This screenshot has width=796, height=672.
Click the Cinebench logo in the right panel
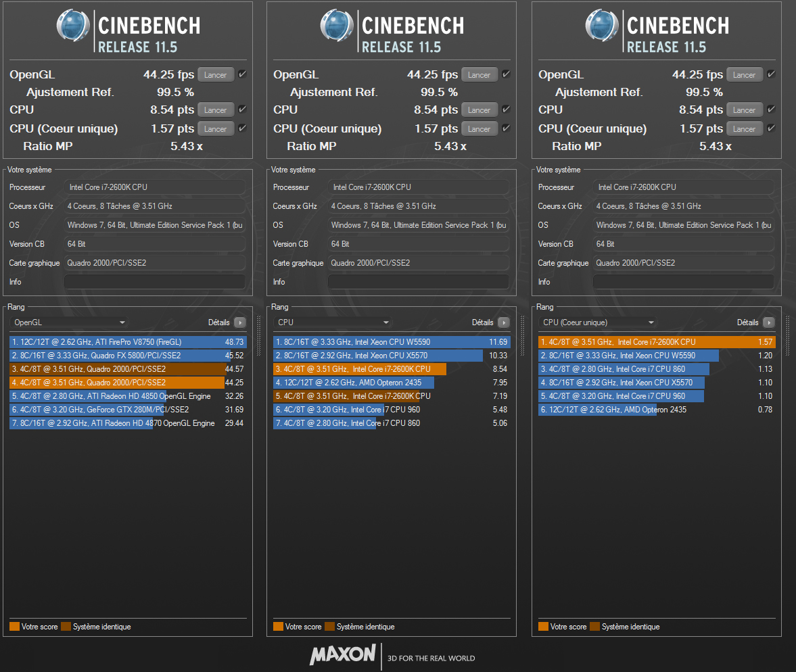pos(601,26)
